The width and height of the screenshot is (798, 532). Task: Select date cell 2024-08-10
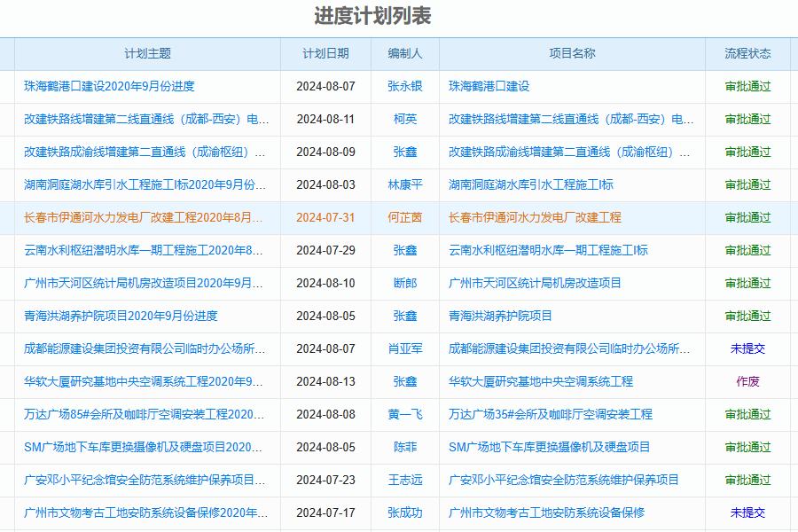click(325, 283)
